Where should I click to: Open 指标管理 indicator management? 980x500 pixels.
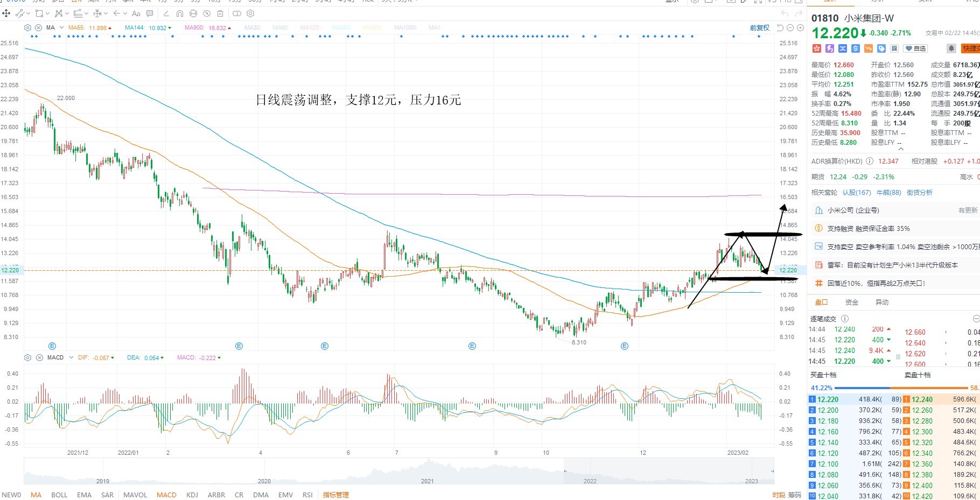[335, 495]
